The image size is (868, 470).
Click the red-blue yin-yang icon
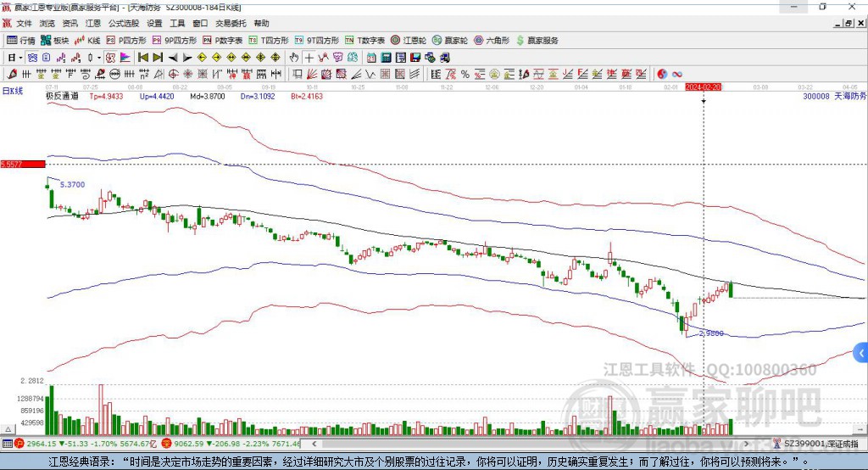pos(662,75)
